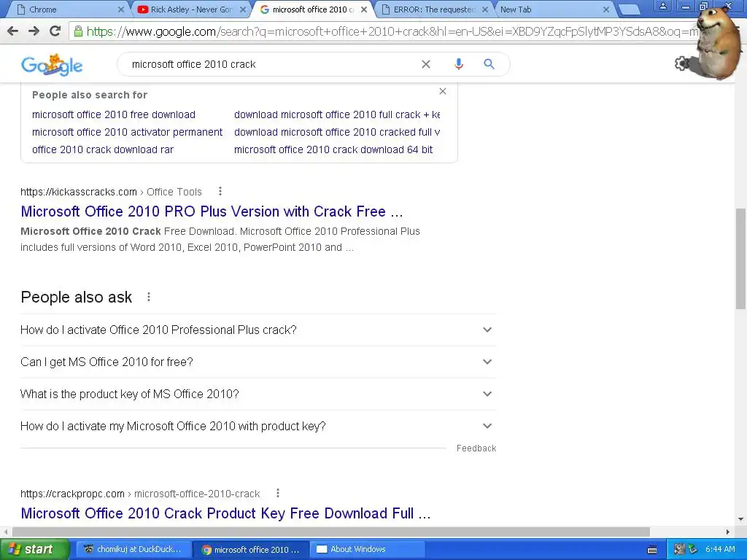Screen dimensions: 747x560
Task: Go forward with the browser forward arrow
Action: (x=34, y=31)
